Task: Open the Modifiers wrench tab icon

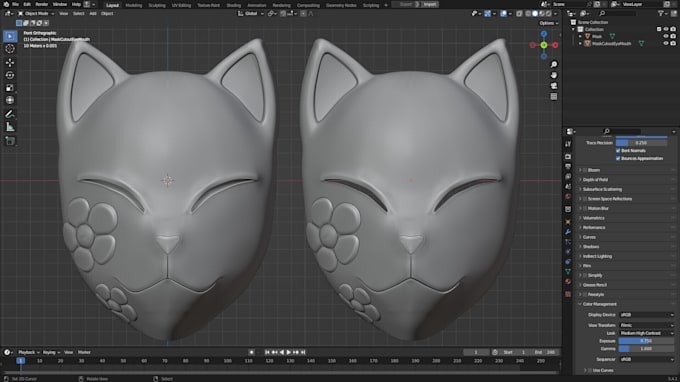Action: (x=568, y=232)
